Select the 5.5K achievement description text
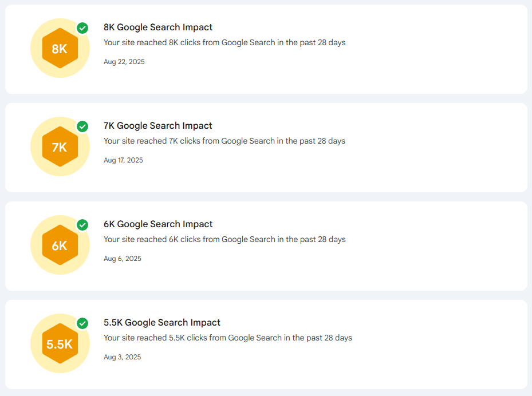 pyautogui.click(x=228, y=338)
